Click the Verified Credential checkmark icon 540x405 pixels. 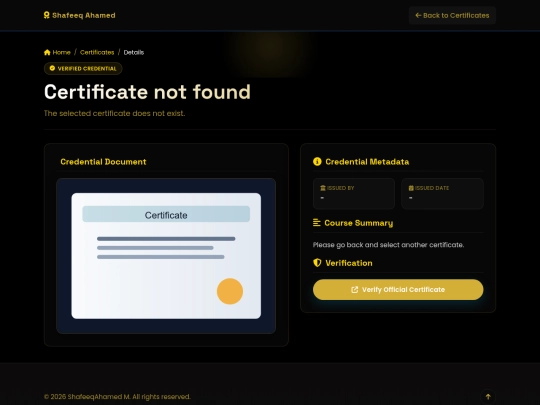click(52, 68)
